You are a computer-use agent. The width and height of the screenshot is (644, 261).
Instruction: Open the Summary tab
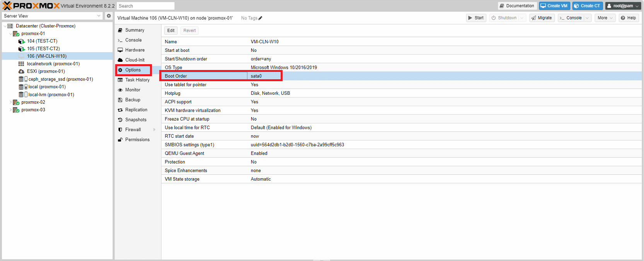(x=138, y=30)
